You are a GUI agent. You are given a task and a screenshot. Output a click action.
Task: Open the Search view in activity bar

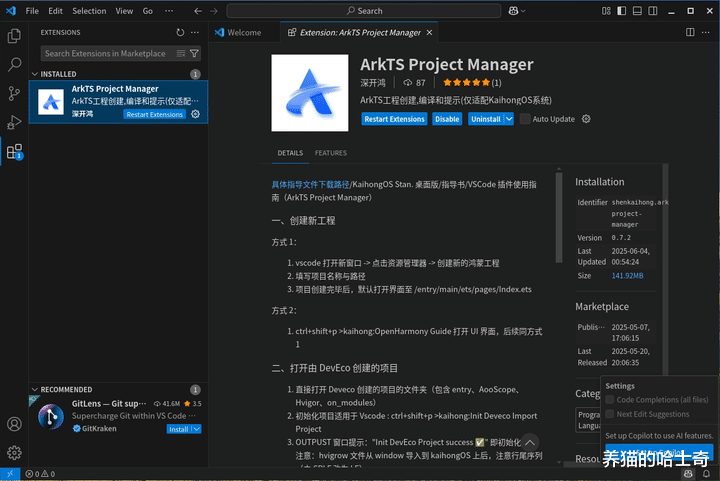pos(14,65)
